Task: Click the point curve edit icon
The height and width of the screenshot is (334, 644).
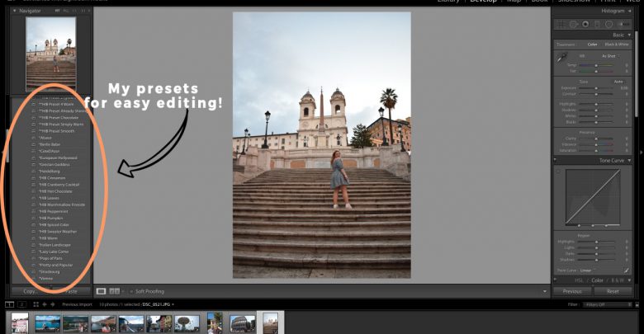Action: (627, 270)
